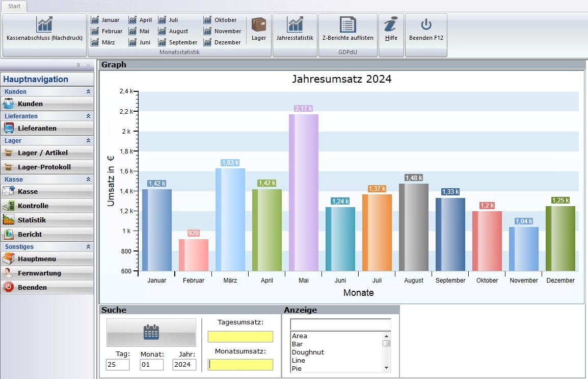
Task: Collapse the Lieferanten navigation group
Action: tap(88, 116)
